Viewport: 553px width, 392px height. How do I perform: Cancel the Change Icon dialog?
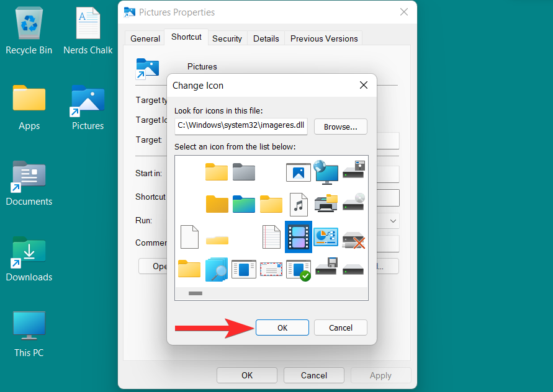340,327
